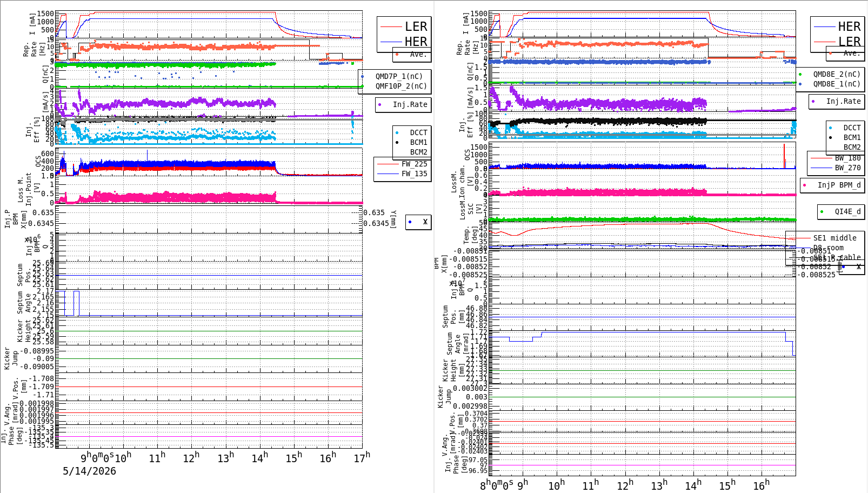Select the QMD8E_1(nC) legend label
Image resolution: width=868 pixels, height=493 pixels.
(x=837, y=84)
